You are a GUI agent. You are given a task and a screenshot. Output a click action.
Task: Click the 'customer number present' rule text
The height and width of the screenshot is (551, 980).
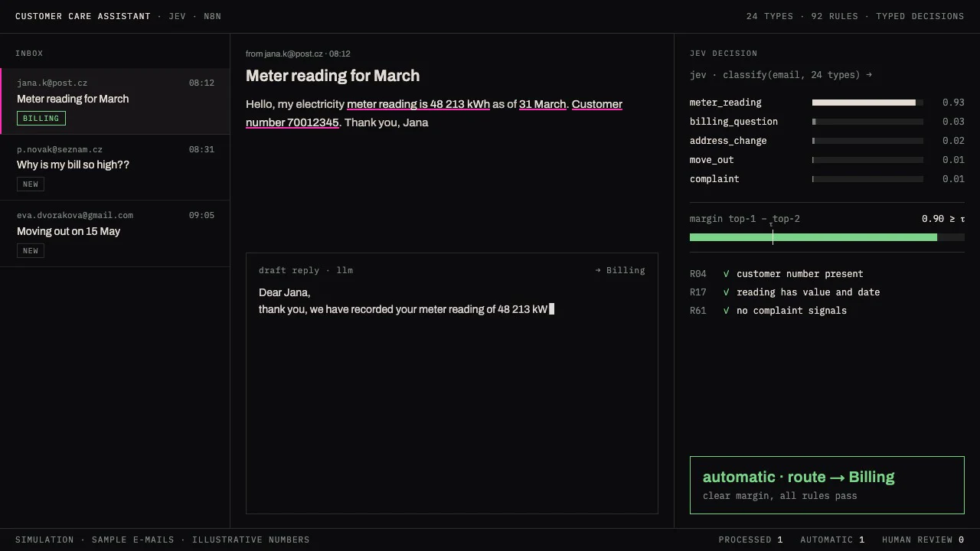coord(799,274)
